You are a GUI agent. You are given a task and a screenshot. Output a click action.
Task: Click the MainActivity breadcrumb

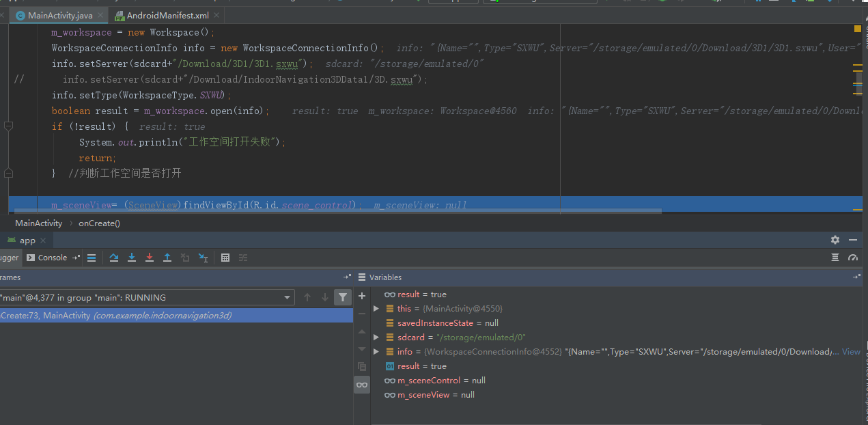point(38,223)
